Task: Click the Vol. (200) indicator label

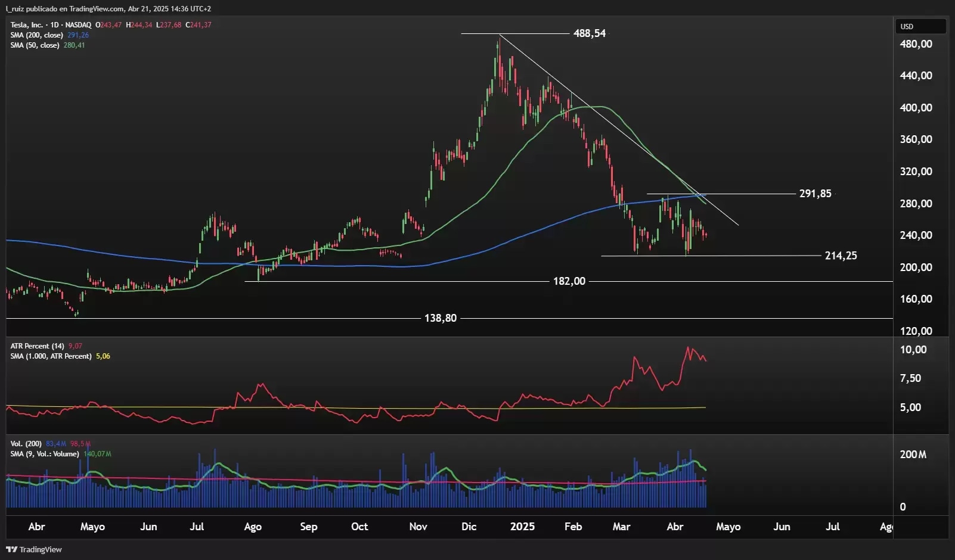Action: coord(26,444)
